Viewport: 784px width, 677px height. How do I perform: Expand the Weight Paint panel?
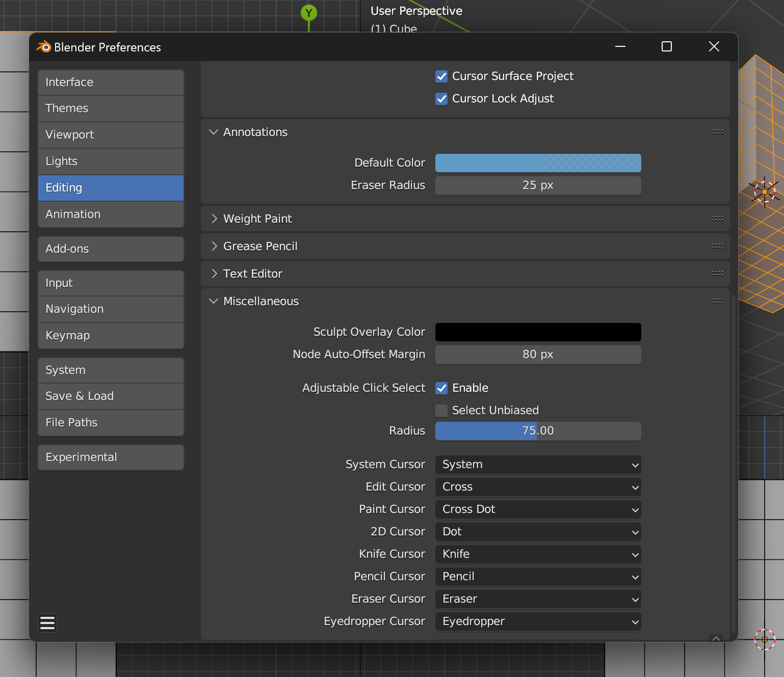tap(214, 219)
